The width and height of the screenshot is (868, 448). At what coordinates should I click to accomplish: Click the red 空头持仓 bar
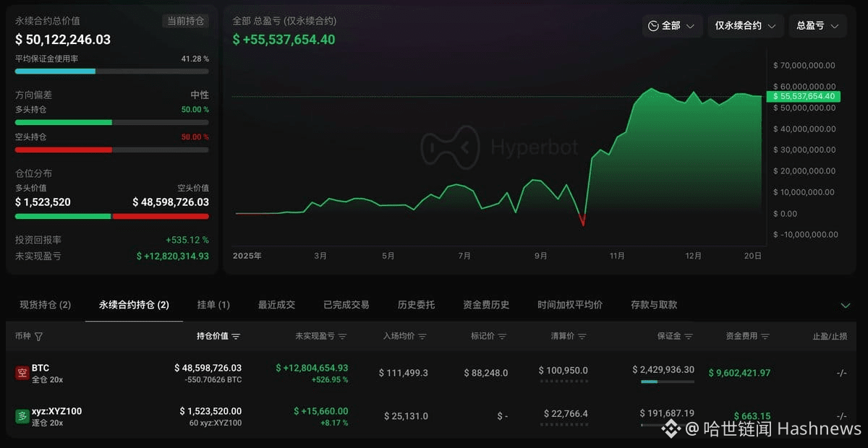[112, 150]
